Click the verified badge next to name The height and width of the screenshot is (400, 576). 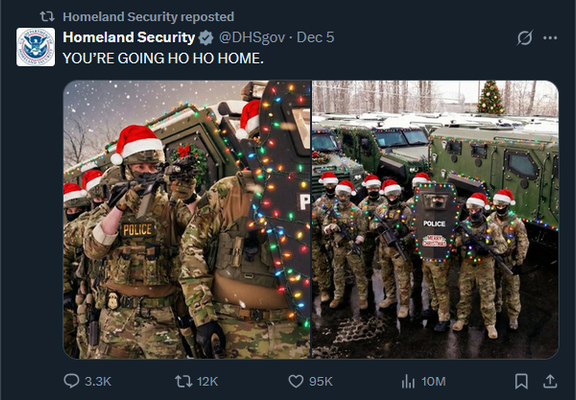[206, 38]
